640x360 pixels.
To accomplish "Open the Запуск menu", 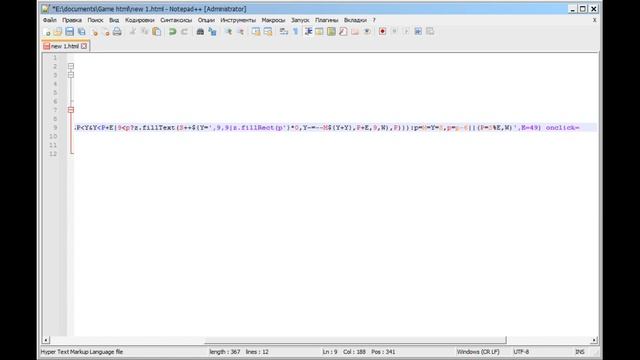I will click(300, 20).
